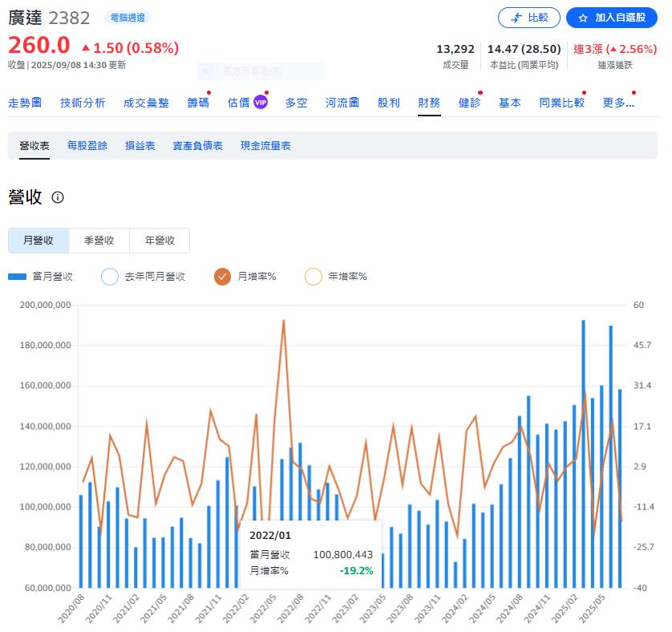Open the 健診 tab

[x=470, y=103]
